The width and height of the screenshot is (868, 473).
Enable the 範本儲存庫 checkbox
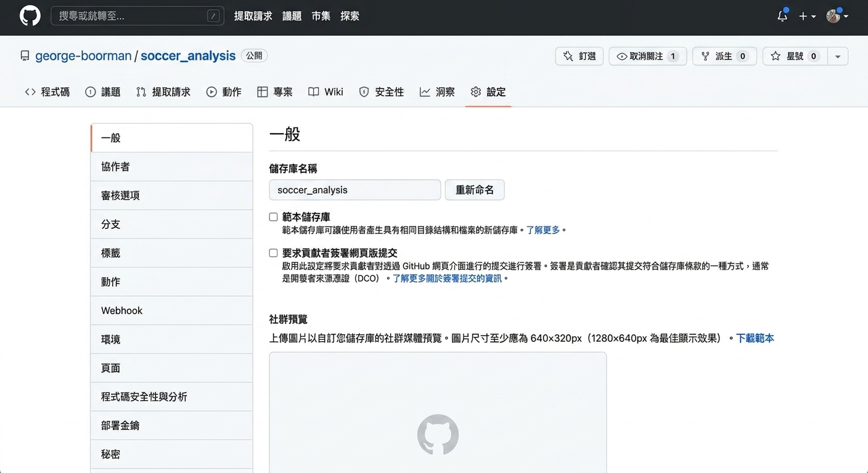(x=273, y=217)
